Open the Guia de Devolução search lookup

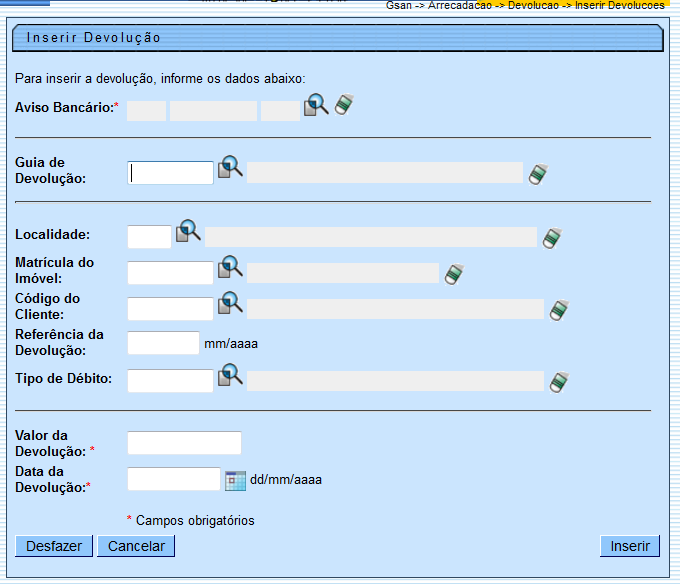231,168
